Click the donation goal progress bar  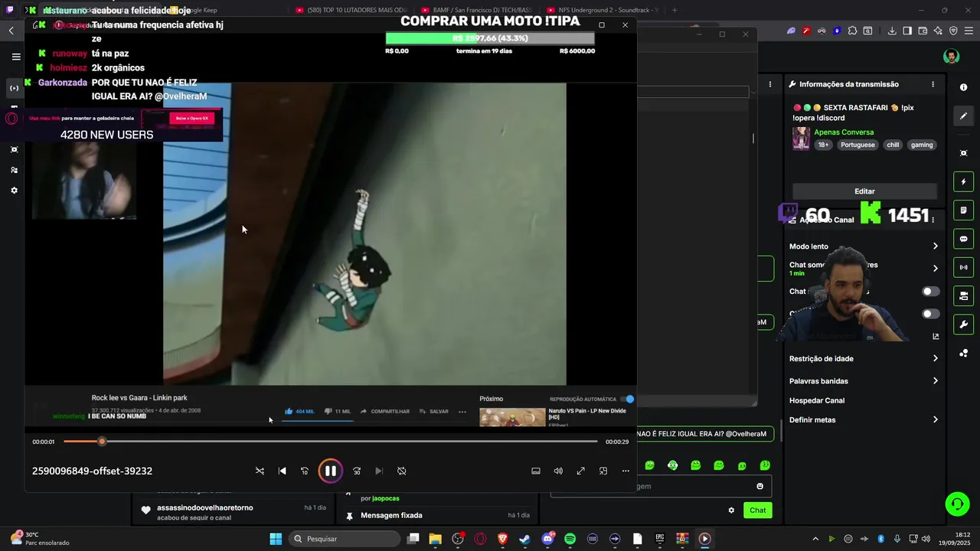pyautogui.click(x=490, y=38)
